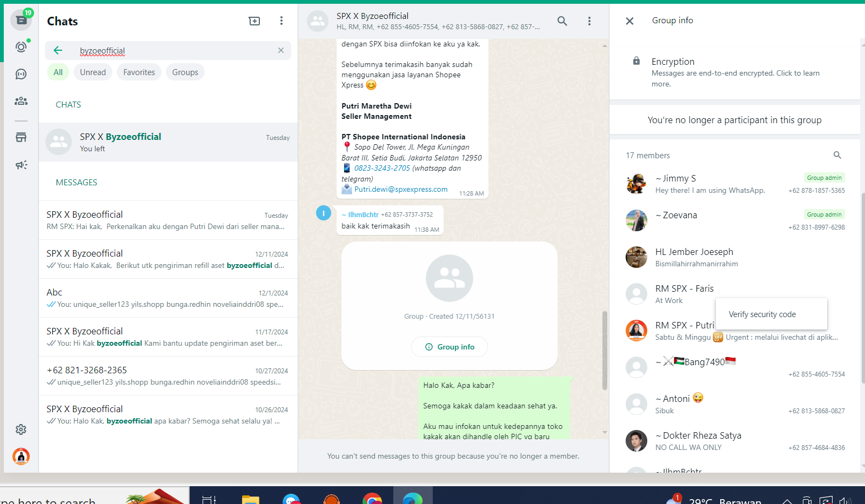Open the Communities sidebar icon

point(21,101)
